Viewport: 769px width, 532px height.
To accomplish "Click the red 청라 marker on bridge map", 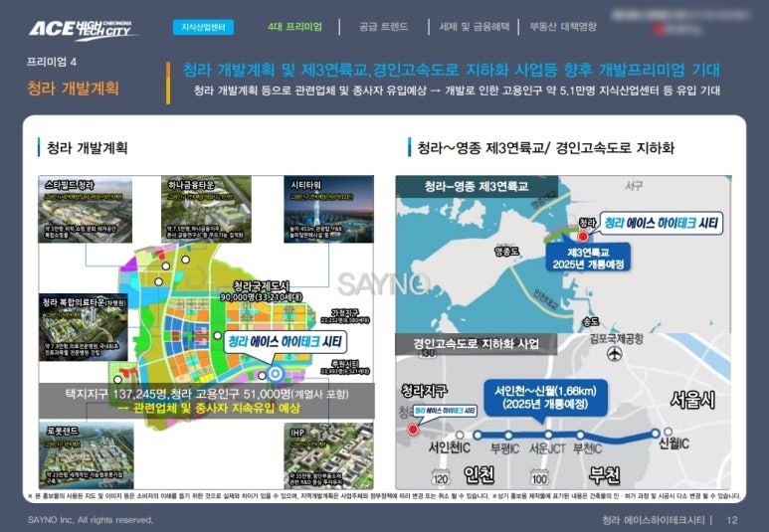I will 583,237.
